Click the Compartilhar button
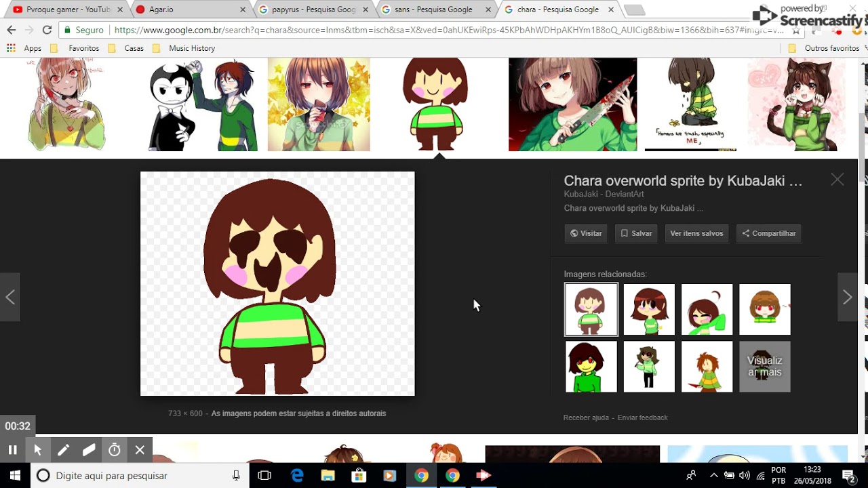Screen dimensions: 868x488 (769, 233)
